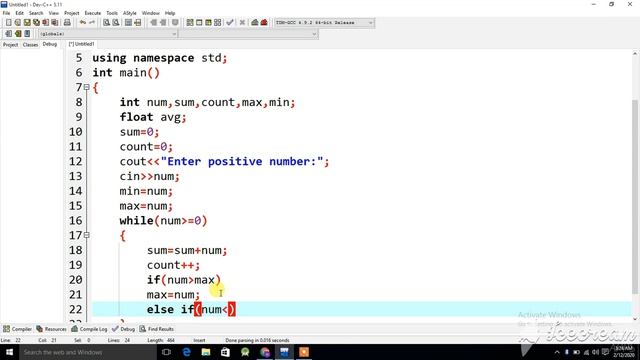Click the editor vertical scrollbar thumb
The height and width of the screenshot is (360, 640).
pyautogui.click(x=635, y=196)
